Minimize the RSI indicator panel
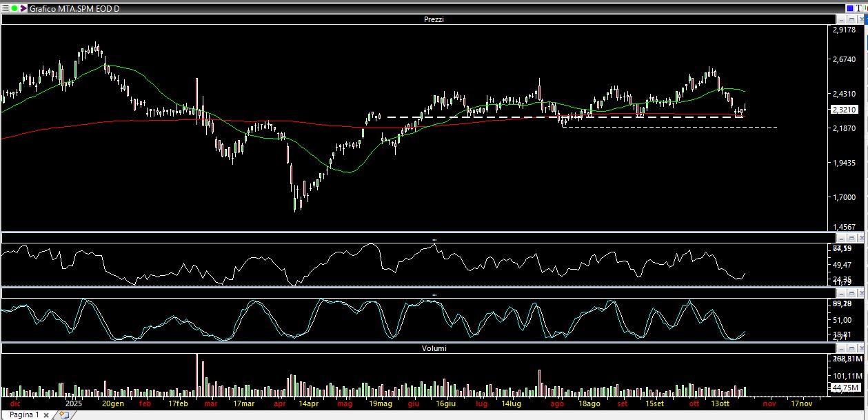Image resolution: width=868 pixels, height=420 pixels. point(841,238)
